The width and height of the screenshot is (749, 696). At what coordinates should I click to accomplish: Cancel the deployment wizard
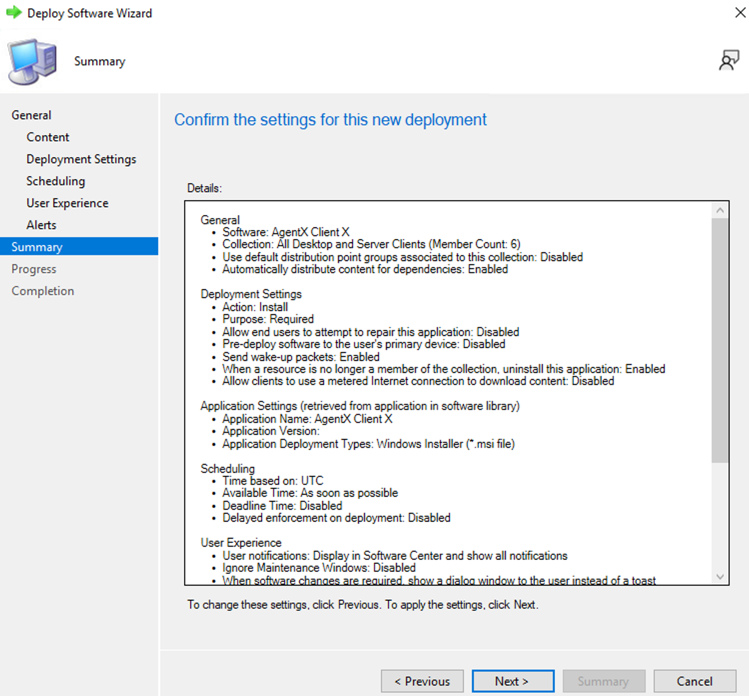695,681
